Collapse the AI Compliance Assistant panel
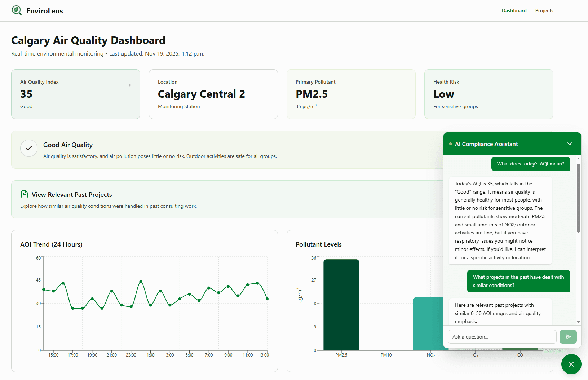The width and height of the screenshot is (588, 380). [x=570, y=143]
